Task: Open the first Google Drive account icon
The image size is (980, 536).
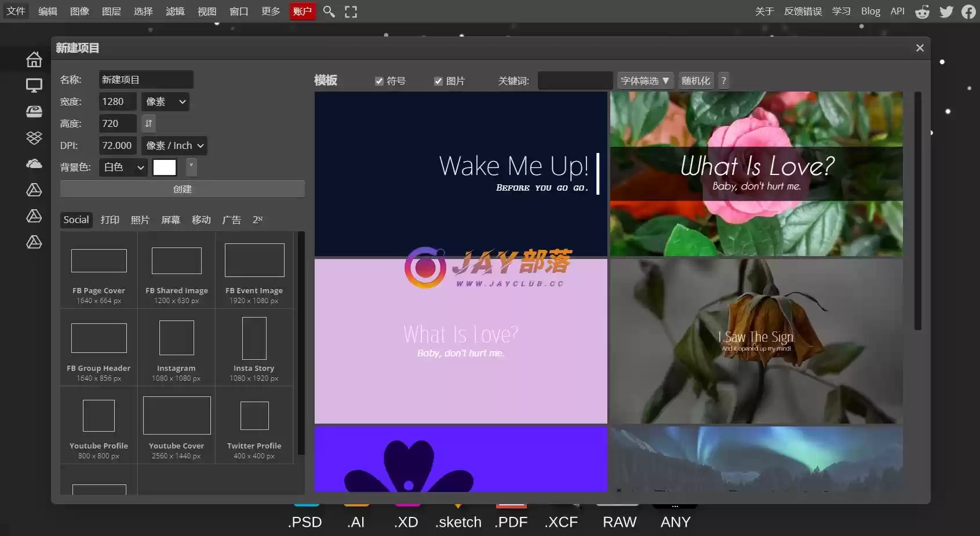Action: (34, 190)
